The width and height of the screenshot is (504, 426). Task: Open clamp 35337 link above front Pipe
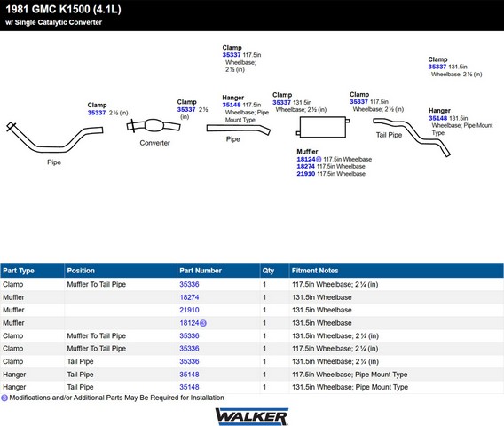click(x=97, y=113)
